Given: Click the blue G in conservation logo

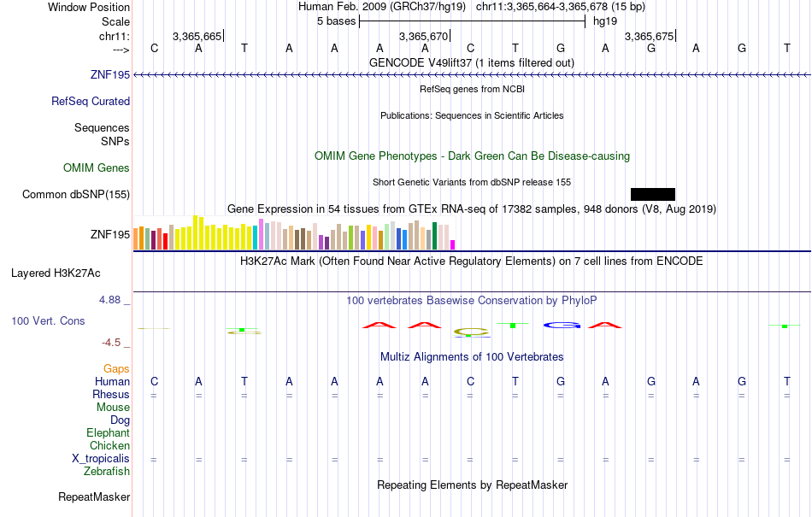Looking at the screenshot, I should (x=562, y=326).
